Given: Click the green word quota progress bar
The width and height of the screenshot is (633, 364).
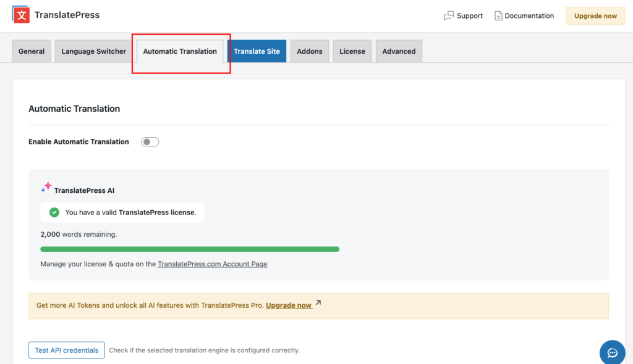Looking at the screenshot, I should tap(190, 248).
